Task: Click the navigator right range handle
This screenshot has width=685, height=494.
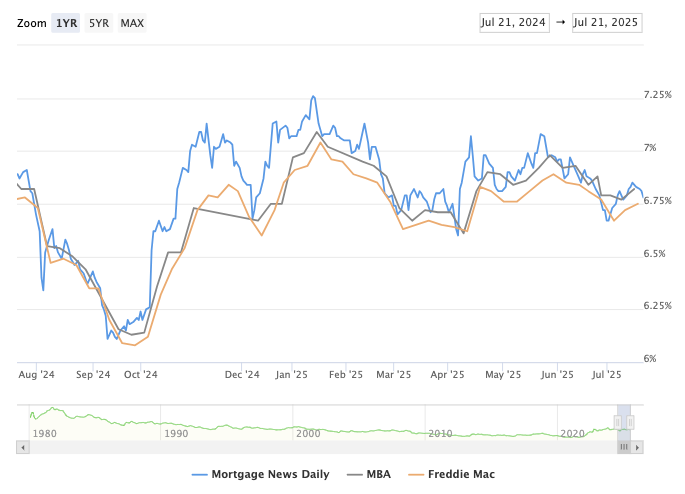Action: pyautogui.click(x=630, y=422)
